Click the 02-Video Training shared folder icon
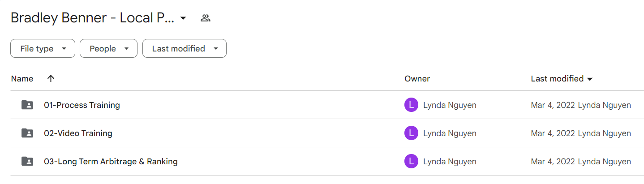 tap(27, 133)
